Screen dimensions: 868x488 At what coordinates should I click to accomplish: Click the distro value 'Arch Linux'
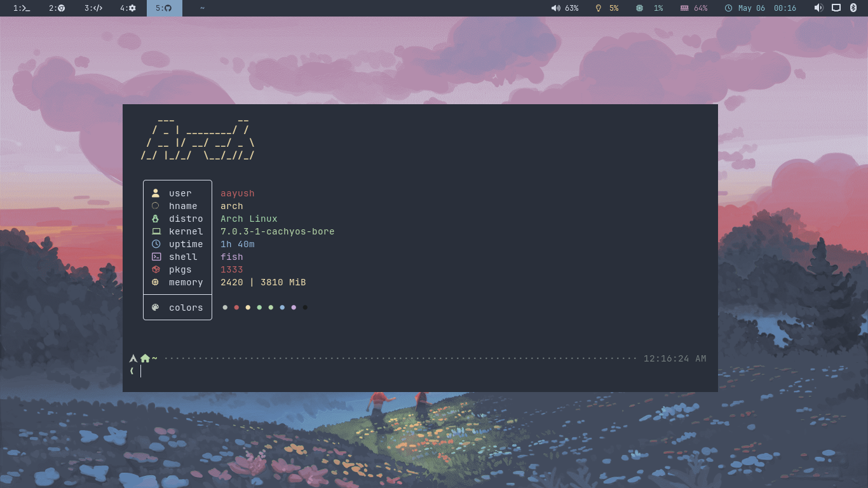(x=249, y=219)
